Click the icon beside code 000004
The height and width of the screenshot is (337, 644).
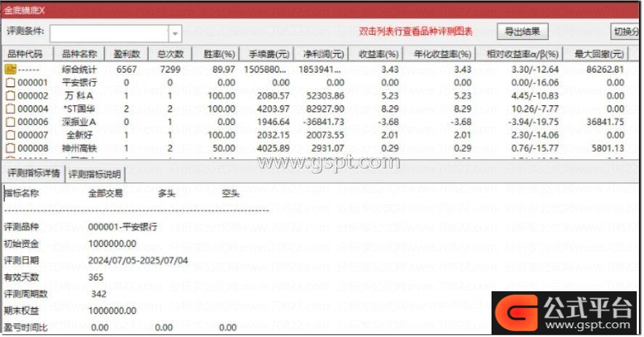point(11,109)
